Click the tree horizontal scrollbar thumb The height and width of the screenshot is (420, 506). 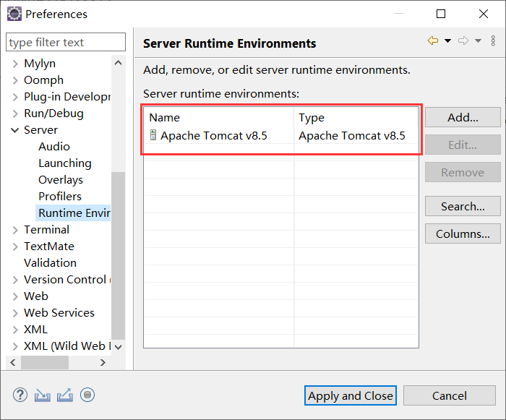coord(45,363)
